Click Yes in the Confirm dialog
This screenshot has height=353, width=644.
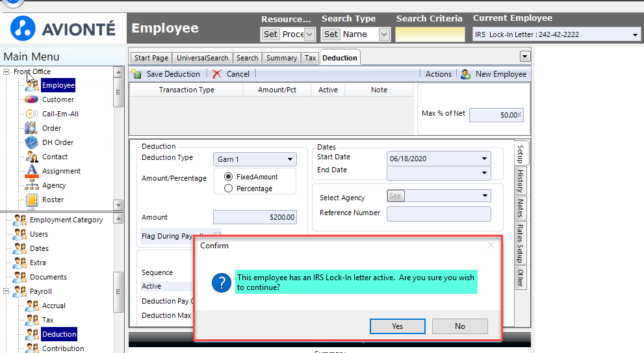[x=397, y=326]
